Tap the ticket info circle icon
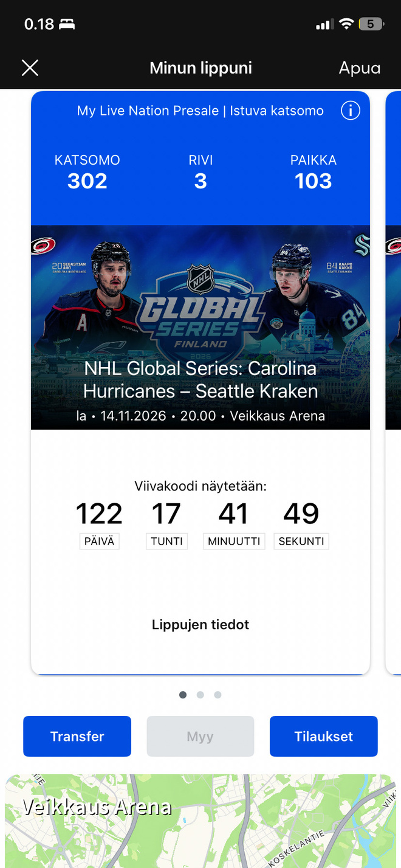Viewport: 401px width, 868px height. (351, 111)
